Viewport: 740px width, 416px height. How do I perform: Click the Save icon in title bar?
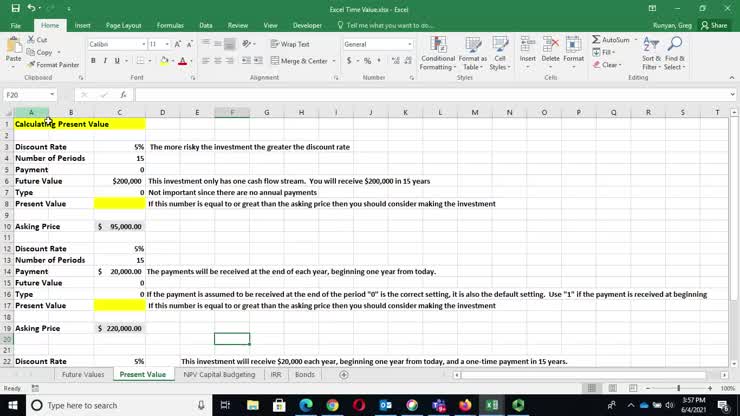[x=16, y=8]
